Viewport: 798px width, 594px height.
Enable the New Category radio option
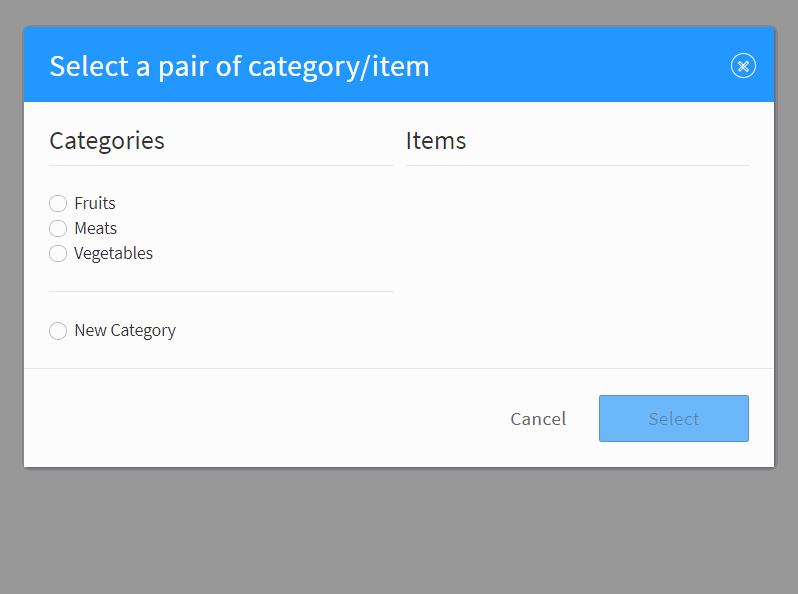click(x=58, y=330)
